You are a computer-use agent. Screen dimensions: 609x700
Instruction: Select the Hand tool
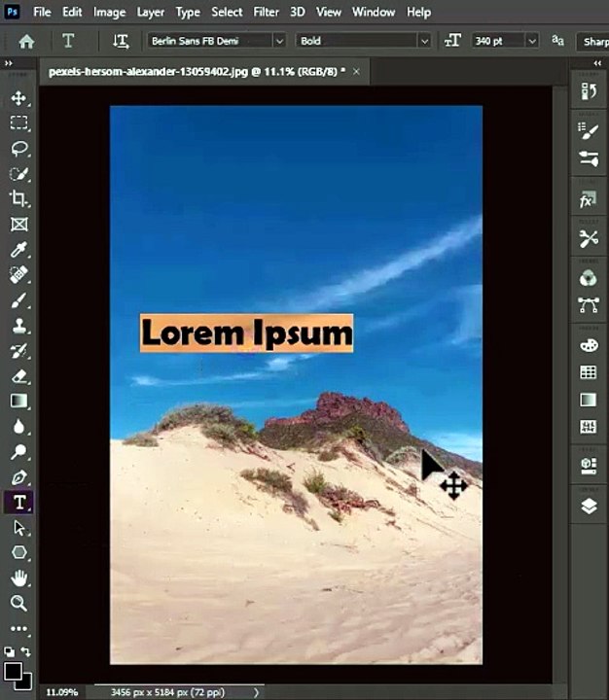click(x=18, y=578)
